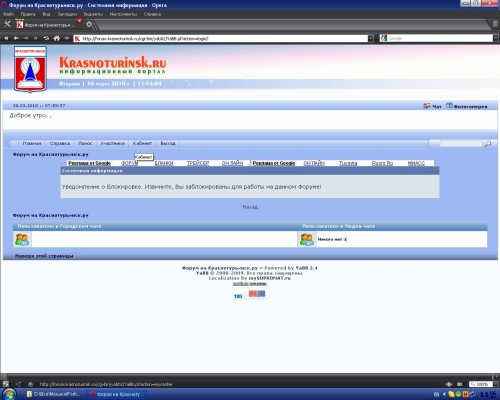The width and height of the screenshot is (500, 400).
Task: Open the Закладки menu
Action: [x=67, y=14]
